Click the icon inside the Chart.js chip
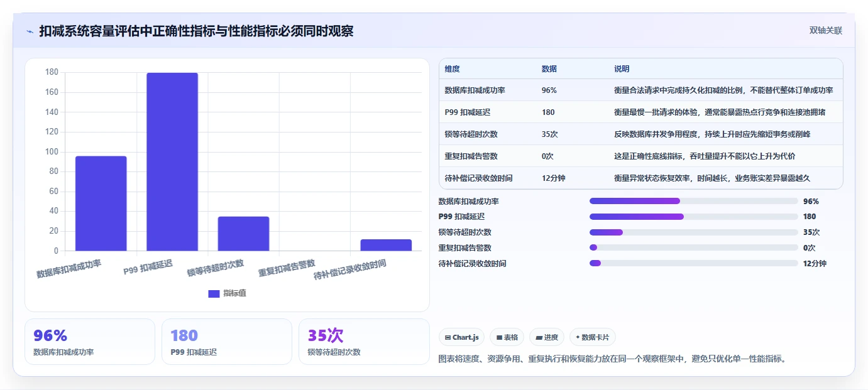Viewport: 868px width, 390px height. pyautogui.click(x=448, y=338)
